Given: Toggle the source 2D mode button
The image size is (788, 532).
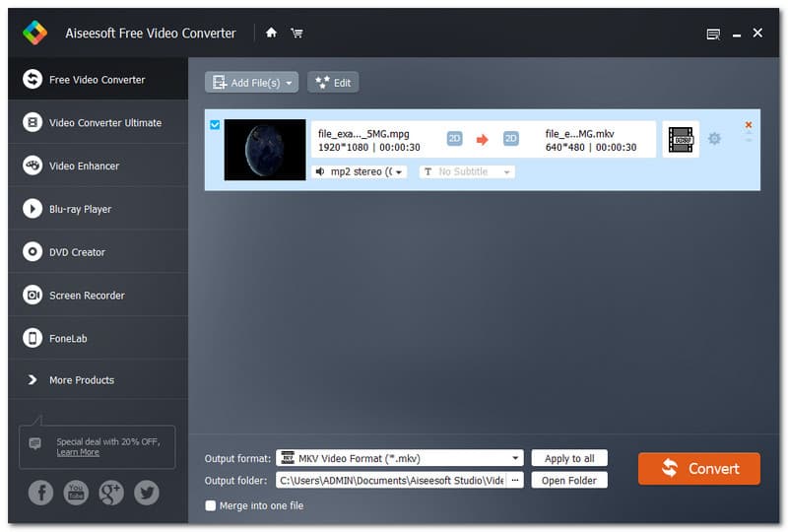Looking at the screenshot, I should click(455, 139).
